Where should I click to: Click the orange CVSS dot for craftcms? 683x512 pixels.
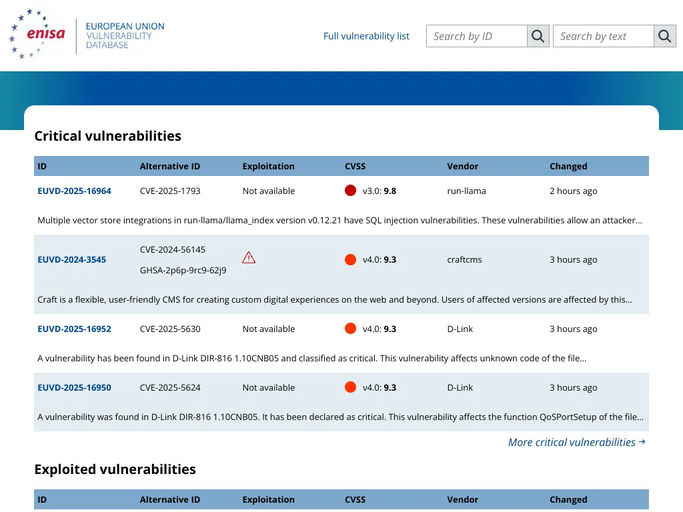pos(350,260)
